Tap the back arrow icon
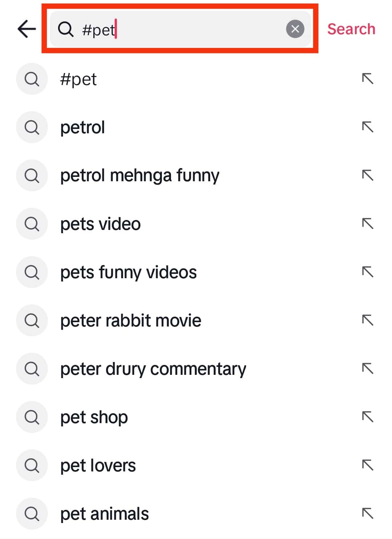This screenshot has height=539, width=392. [x=27, y=29]
